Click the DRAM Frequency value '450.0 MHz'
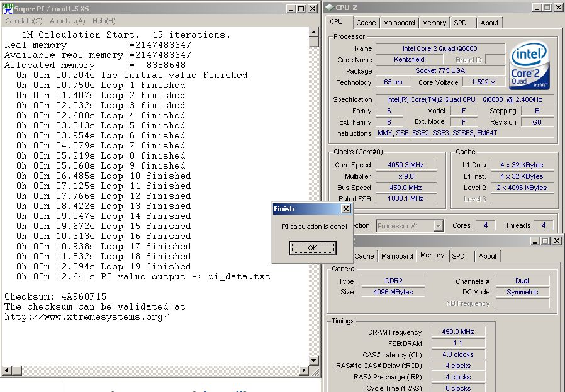565x392 pixels. (x=458, y=332)
